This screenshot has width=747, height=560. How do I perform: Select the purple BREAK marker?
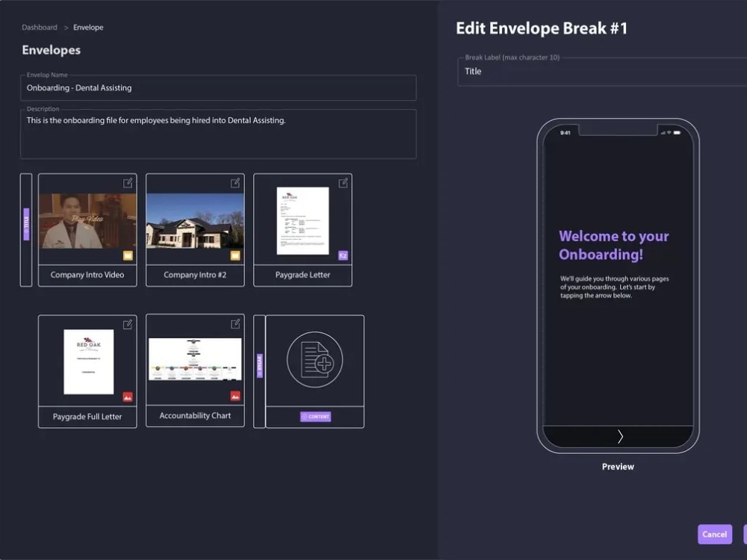[260, 366]
